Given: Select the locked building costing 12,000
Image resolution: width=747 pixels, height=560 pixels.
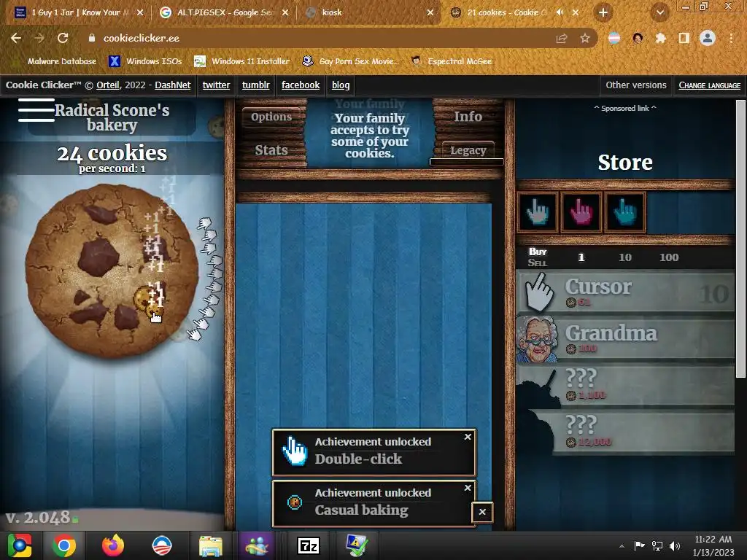Looking at the screenshot, I should point(625,432).
